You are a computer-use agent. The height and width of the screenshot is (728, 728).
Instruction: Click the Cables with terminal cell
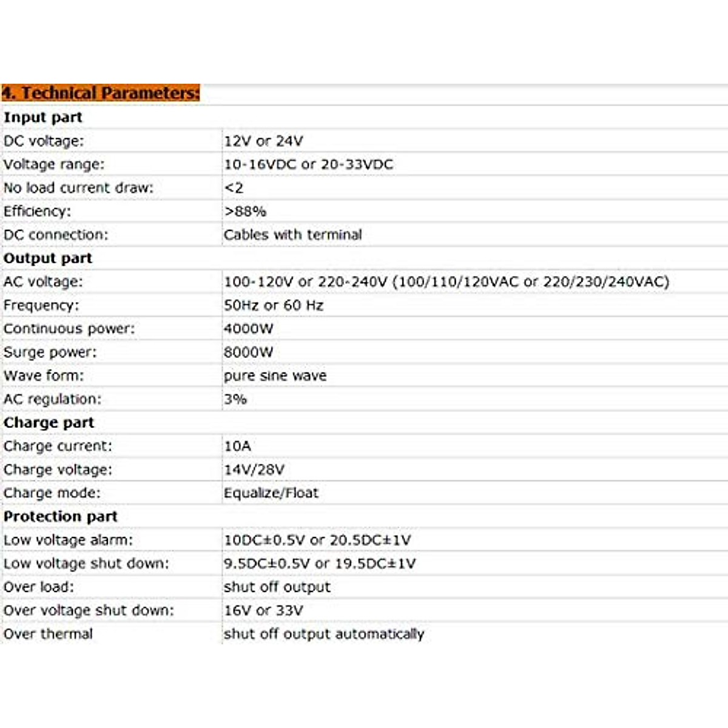coord(292,235)
